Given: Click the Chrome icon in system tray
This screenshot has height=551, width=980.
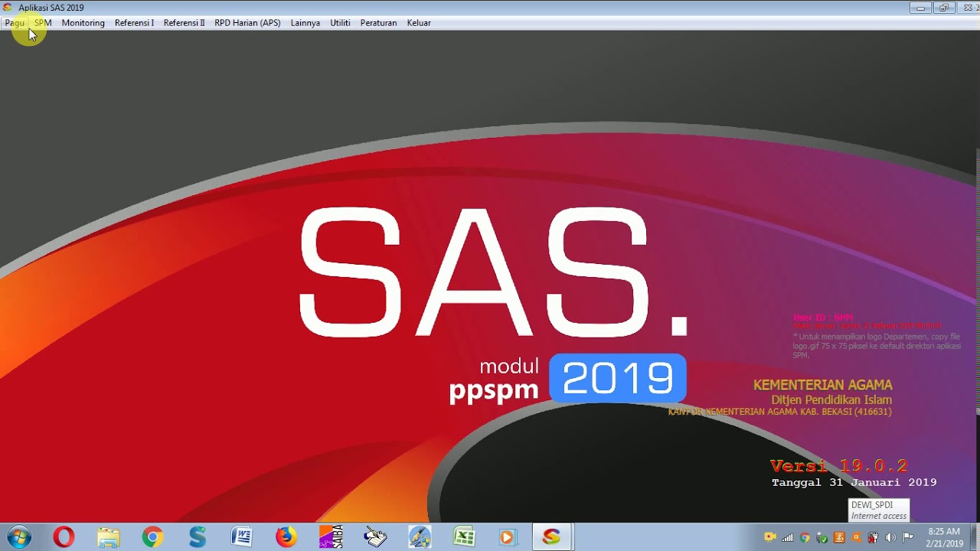Looking at the screenshot, I should point(805,537).
